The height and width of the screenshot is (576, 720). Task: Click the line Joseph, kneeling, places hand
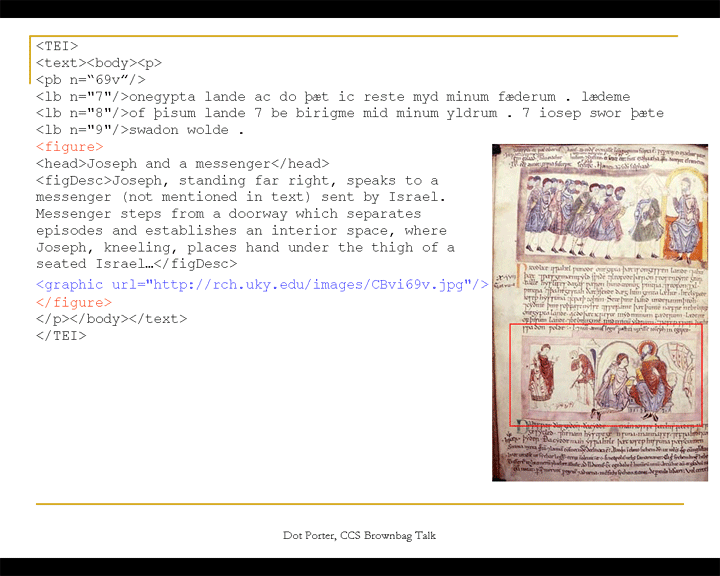[245, 248]
